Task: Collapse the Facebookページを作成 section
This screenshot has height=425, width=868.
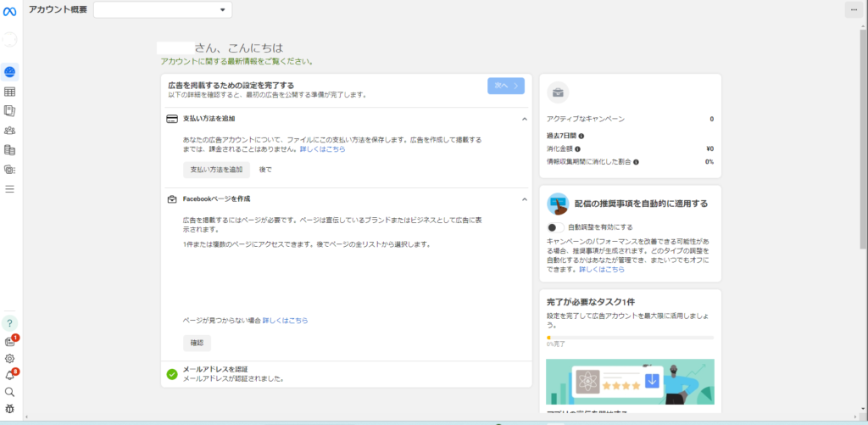Action: coord(524,199)
